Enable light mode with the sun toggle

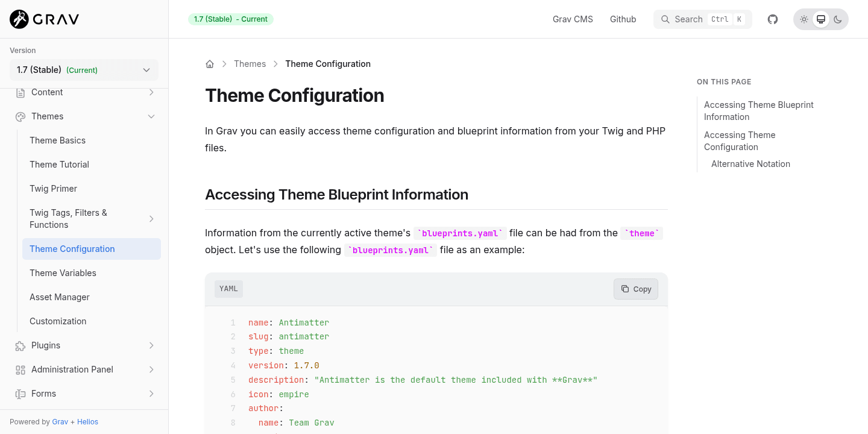(x=804, y=19)
